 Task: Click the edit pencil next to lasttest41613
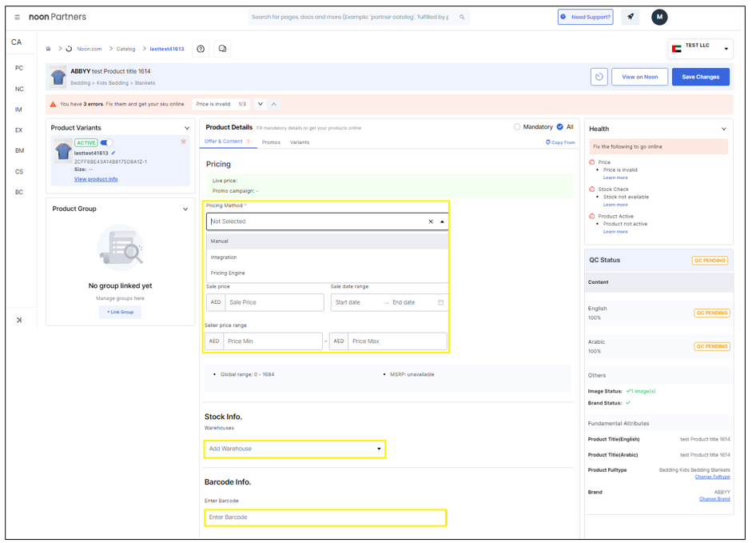tap(113, 153)
